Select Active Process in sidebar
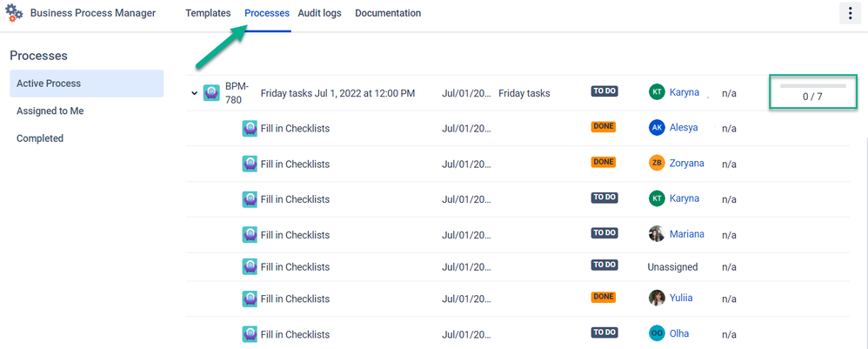 [x=87, y=84]
